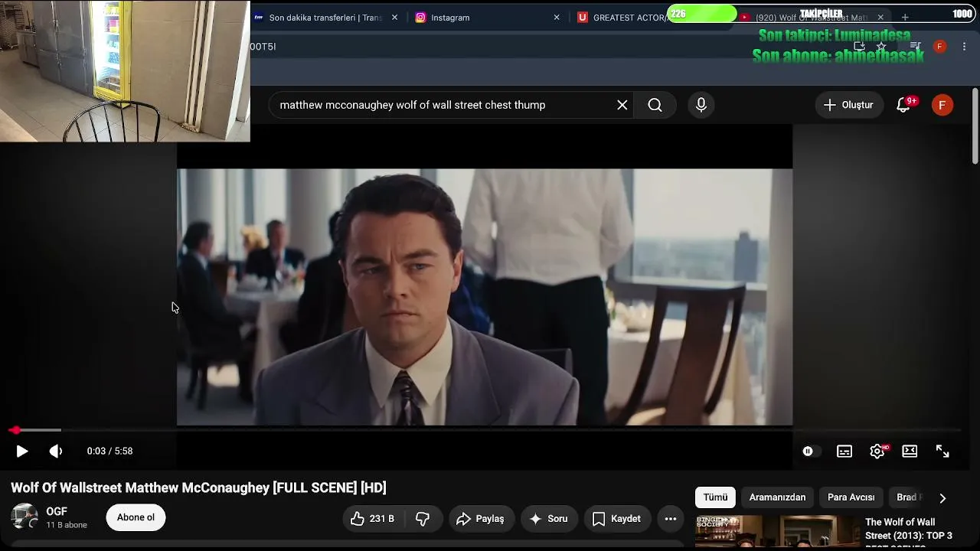980x551 pixels.
Task: Click the install app icon in the address bar
Action: pyautogui.click(x=860, y=47)
